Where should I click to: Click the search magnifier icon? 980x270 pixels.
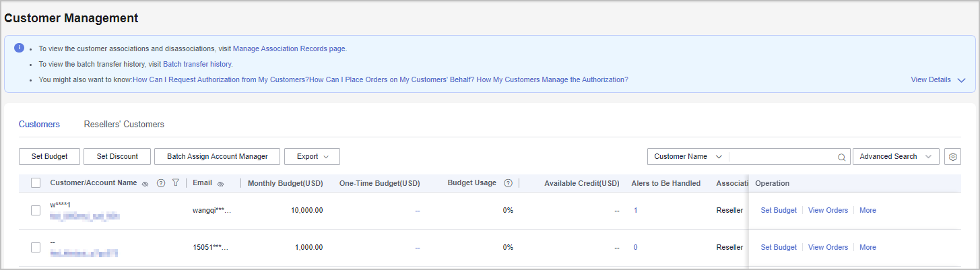point(841,157)
